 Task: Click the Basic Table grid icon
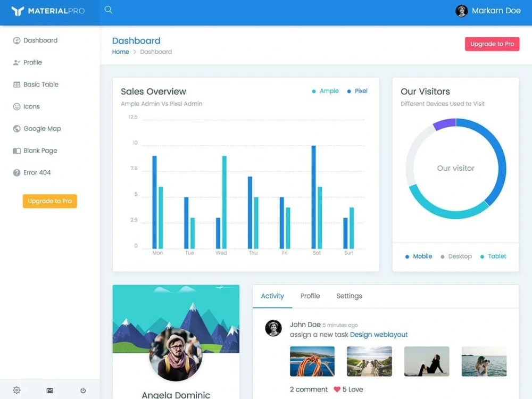coord(16,85)
